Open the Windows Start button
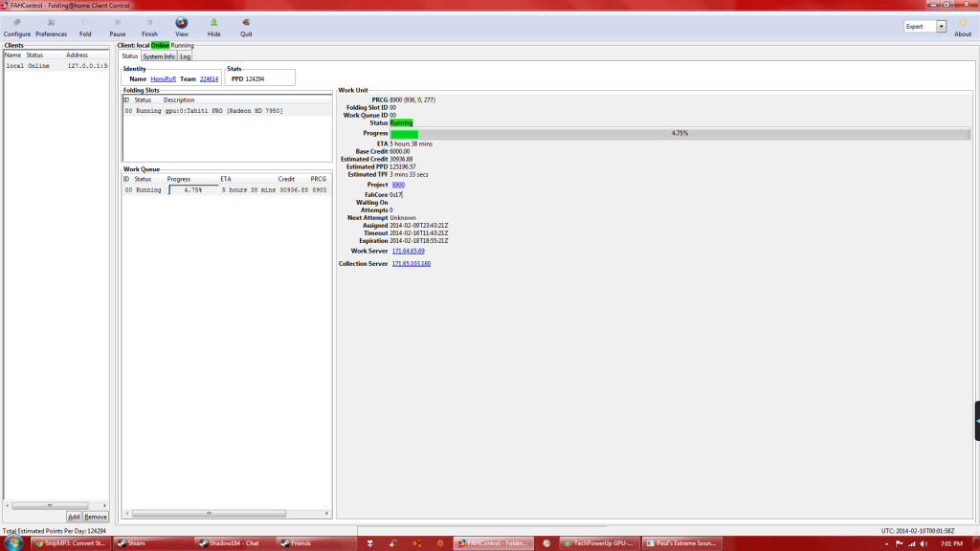 coord(12,543)
